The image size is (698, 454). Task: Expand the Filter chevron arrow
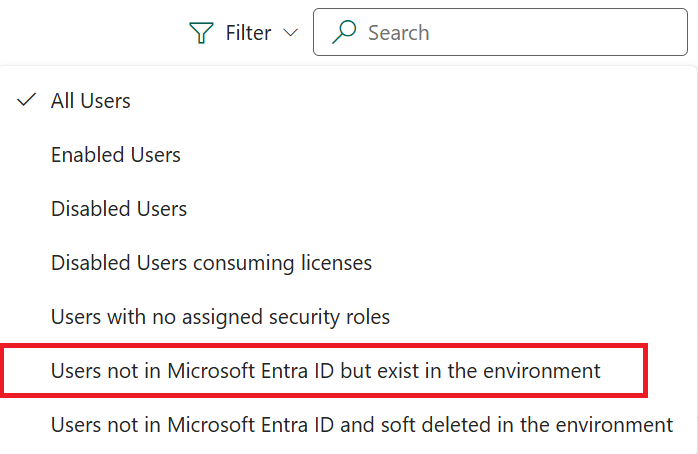pos(291,33)
